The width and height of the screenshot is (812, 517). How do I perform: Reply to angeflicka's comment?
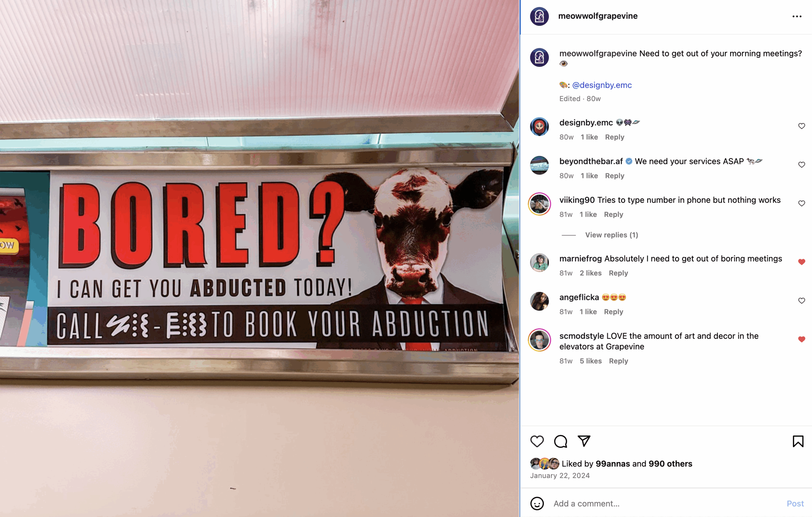coord(613,312)
